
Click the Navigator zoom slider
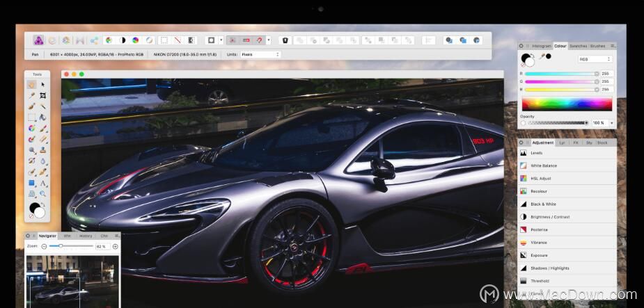[72, 246]
